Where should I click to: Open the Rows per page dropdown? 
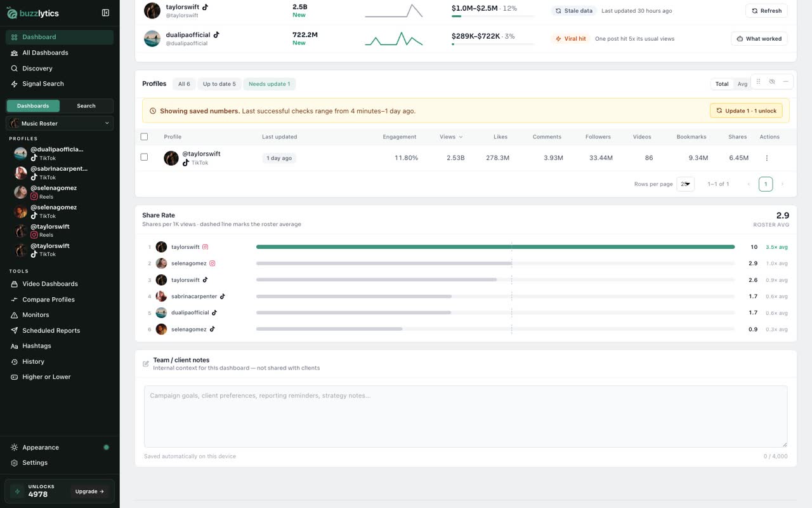tap(685, 184)
